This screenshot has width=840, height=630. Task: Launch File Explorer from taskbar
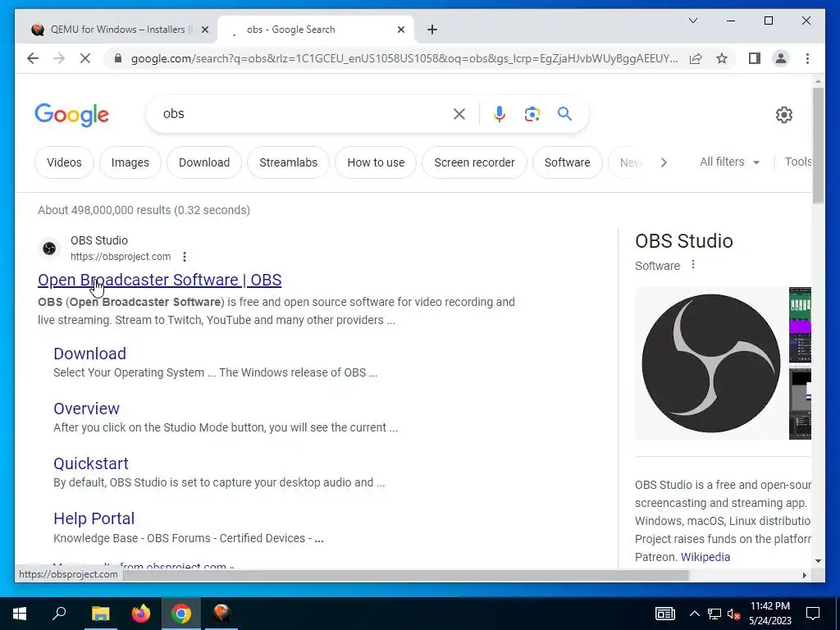(x=100, y=614)
